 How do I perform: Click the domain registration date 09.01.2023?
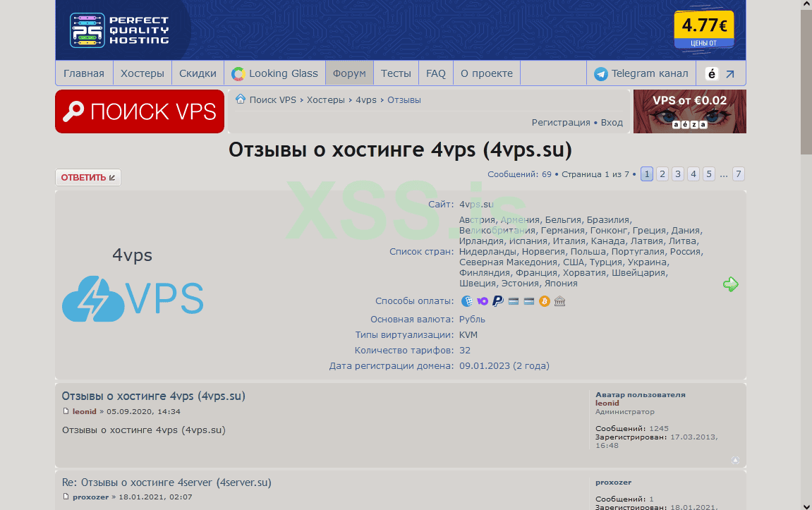504,365
